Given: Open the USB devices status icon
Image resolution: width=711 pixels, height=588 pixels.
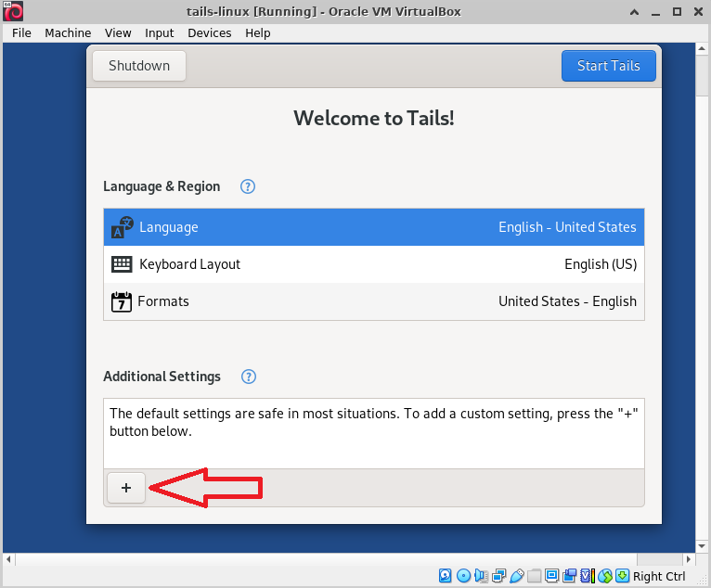Looking at the screenshot, I should click(x=517, y=576).
